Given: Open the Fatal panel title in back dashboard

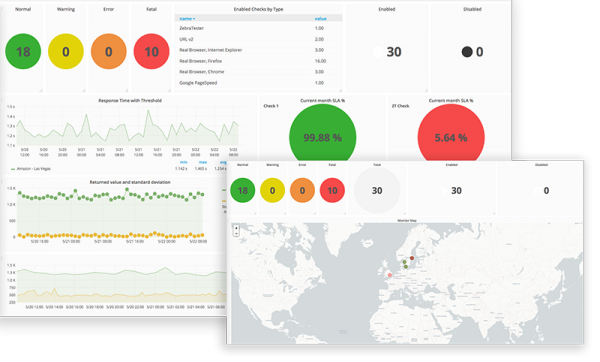Looking at the screenshot, I should (x=152, y=9).
